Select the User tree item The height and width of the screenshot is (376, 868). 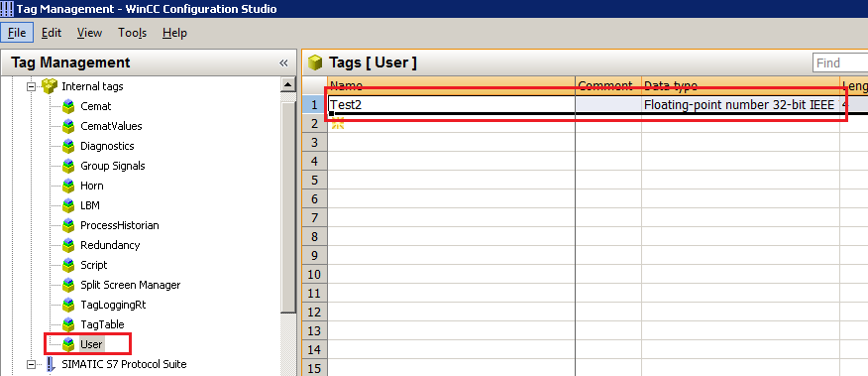[91, 344]
